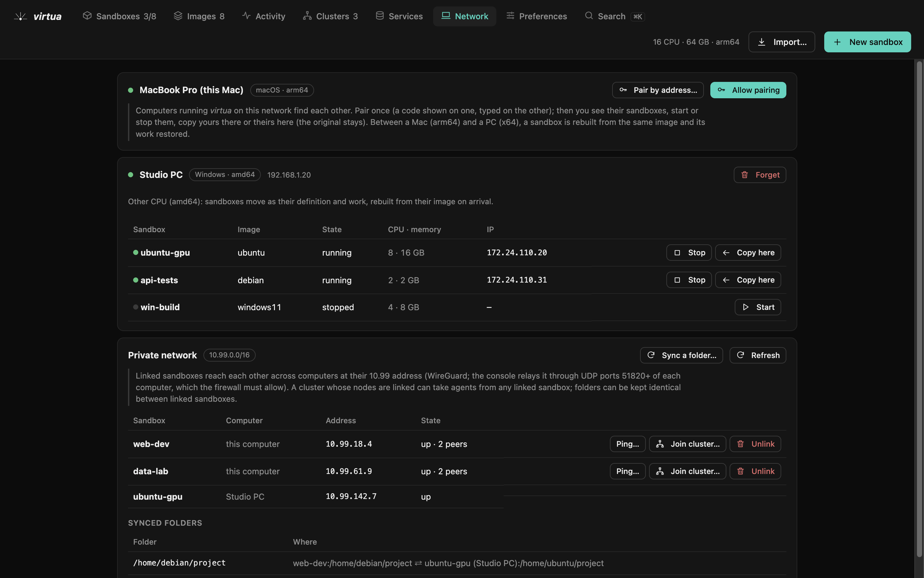
Task: Click the vertical scrollbar
Action: [919, 309]
